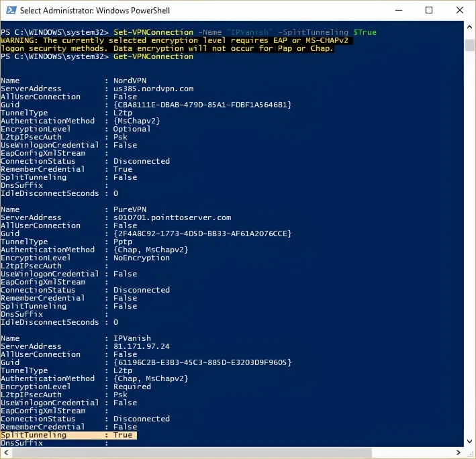Click the NordVPN Guid starting with CBA8111E

pyautogui.click(x=203, y=105)
